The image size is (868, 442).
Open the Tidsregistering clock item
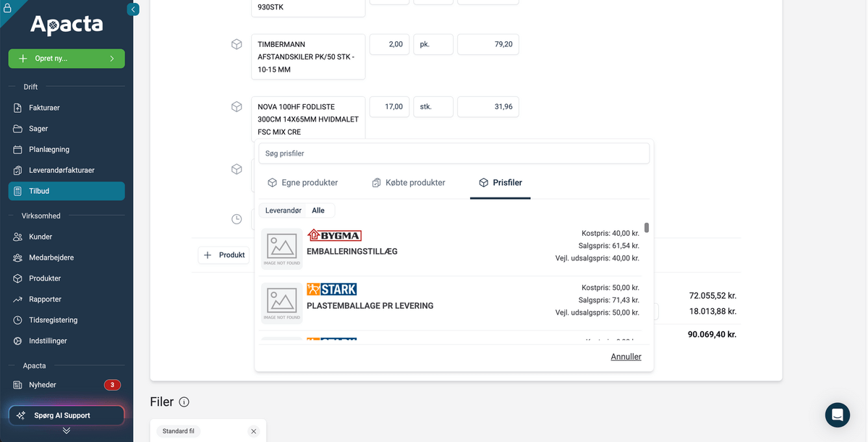[x=53, y=320]
